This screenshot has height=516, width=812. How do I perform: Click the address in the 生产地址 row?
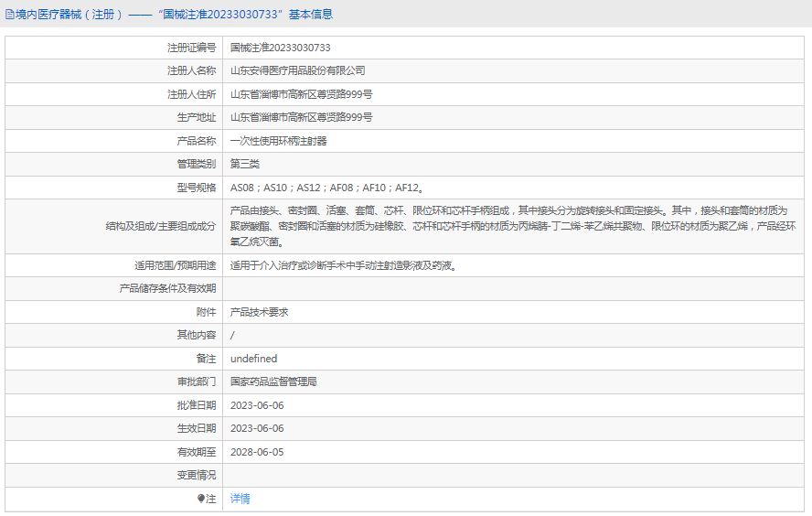click(x=302, y=118)
